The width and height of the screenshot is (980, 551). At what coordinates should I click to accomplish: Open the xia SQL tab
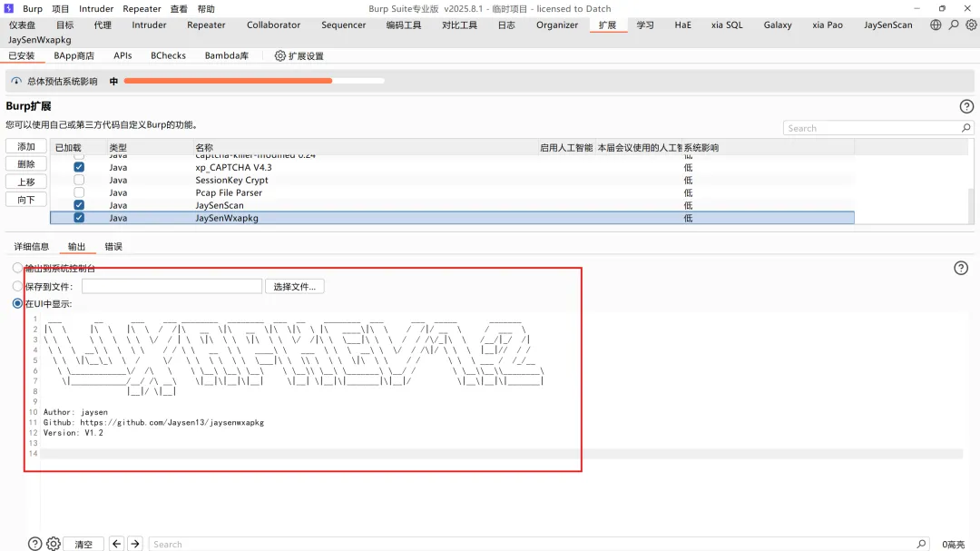pos(727,25)
